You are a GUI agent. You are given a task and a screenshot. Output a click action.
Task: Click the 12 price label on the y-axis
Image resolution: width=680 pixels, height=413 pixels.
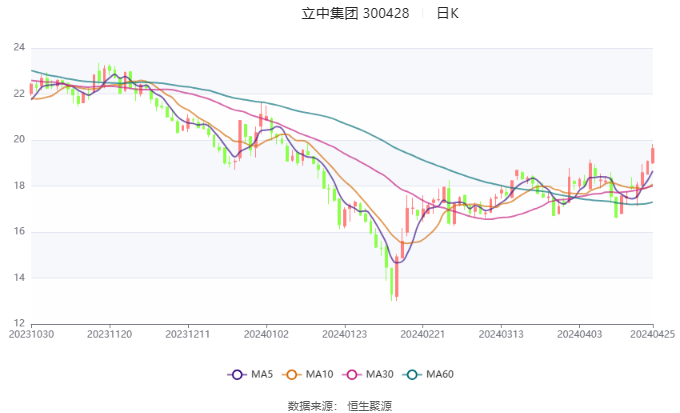tap(19, 323)
